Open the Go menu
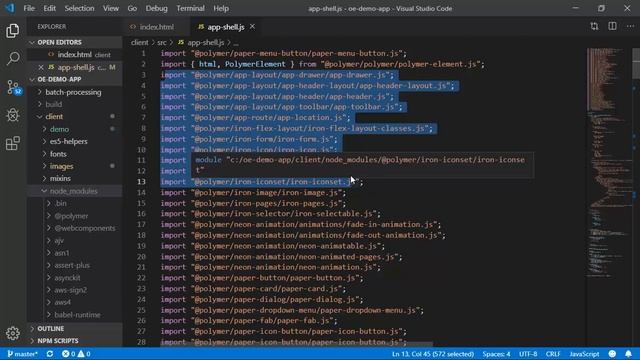The width and height of the screenshot is (640, 360). coord(132,8)
